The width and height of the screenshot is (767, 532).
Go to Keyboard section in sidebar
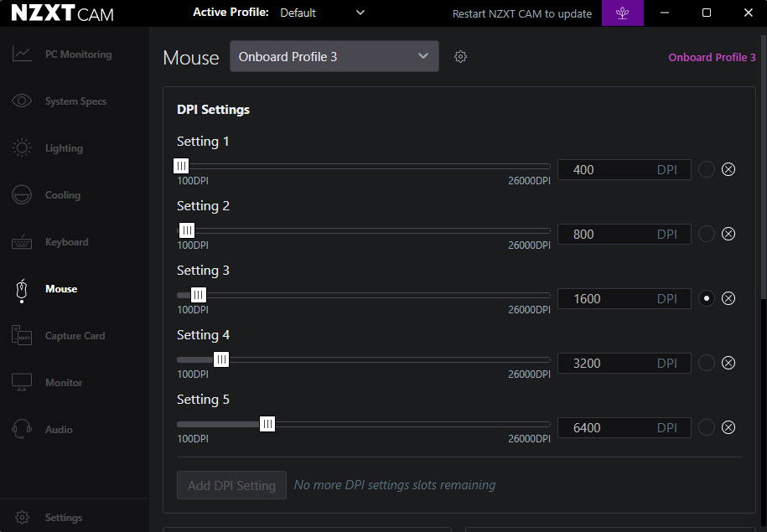(x=66, y=242)
